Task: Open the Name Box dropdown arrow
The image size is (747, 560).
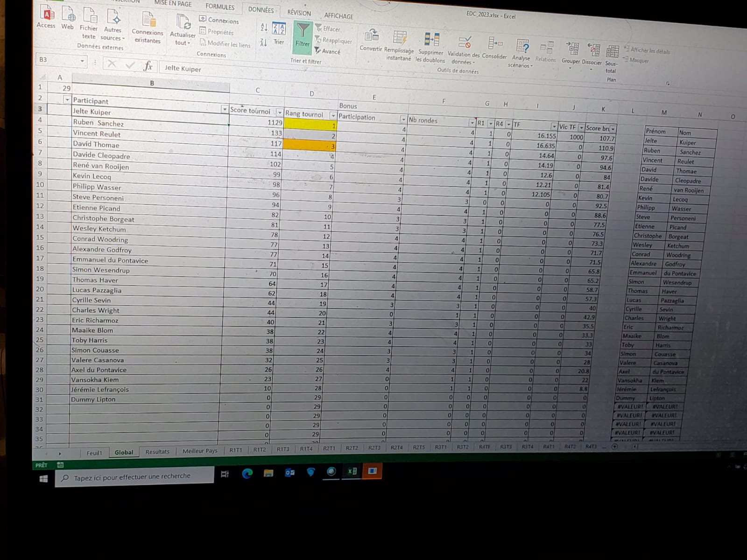Action: [x=82, y=61]
